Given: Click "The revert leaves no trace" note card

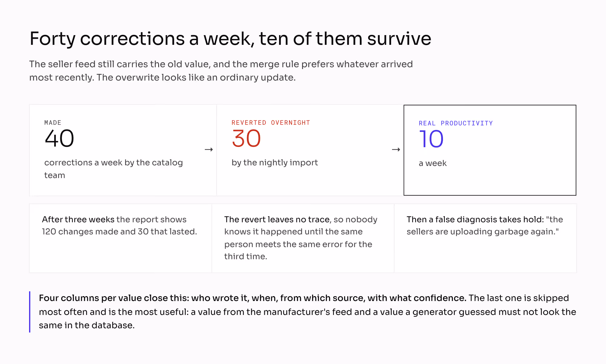Looking at the screenshot, I should [303, 238].
